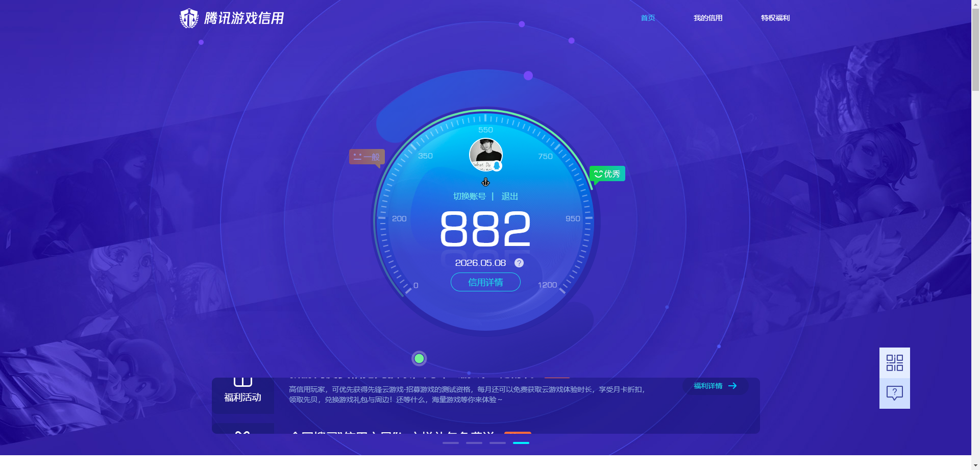Viewport: 980px width, 470px height.
Task: Click 退出 to log out
Action: tap(509, 196)
